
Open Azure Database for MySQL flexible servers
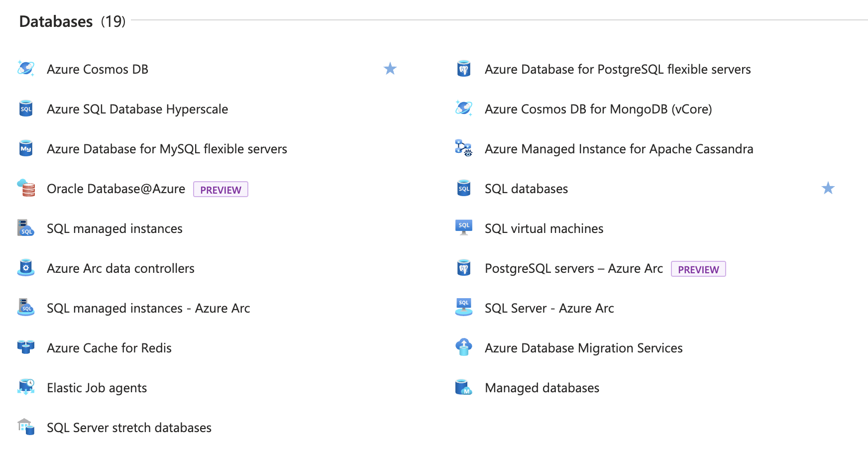click(x=167, y=149)
